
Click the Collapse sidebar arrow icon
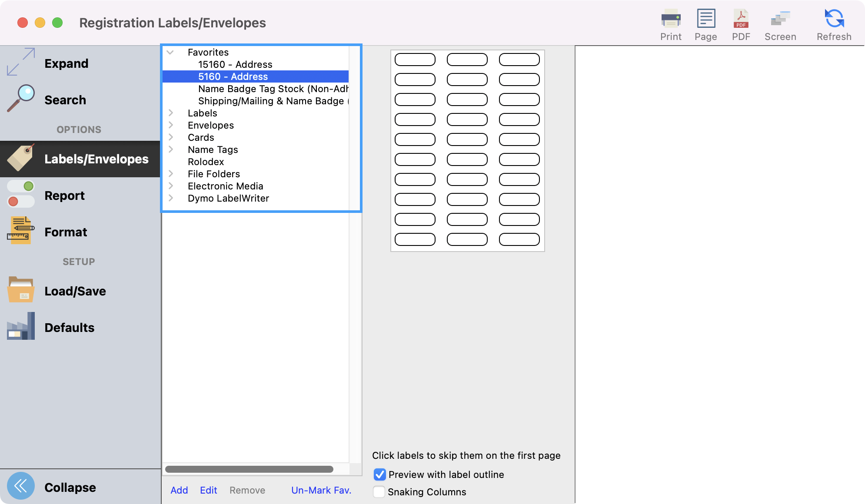[x=21, y=486]
